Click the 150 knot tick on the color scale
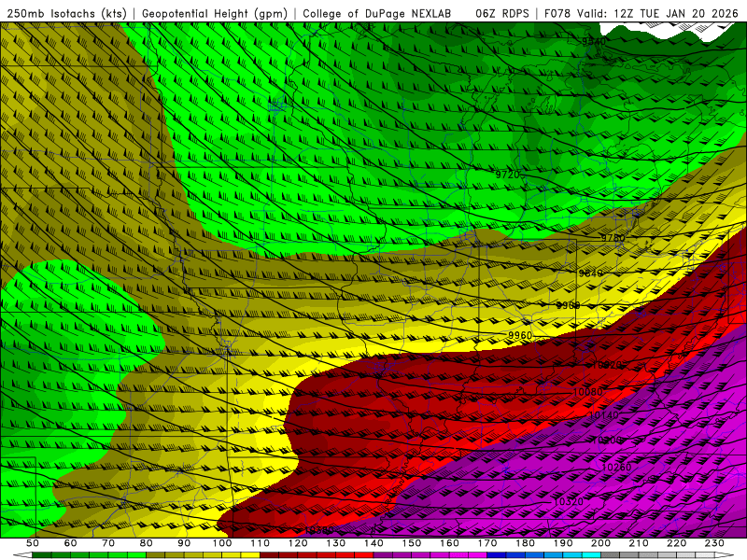 (412, 543)
